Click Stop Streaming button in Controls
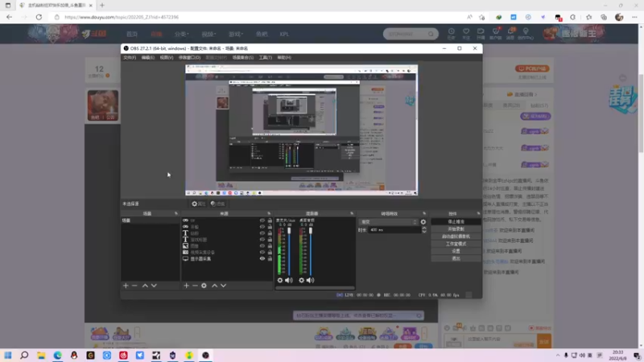Viewport: 644px width, 362px height. point(456,222)
